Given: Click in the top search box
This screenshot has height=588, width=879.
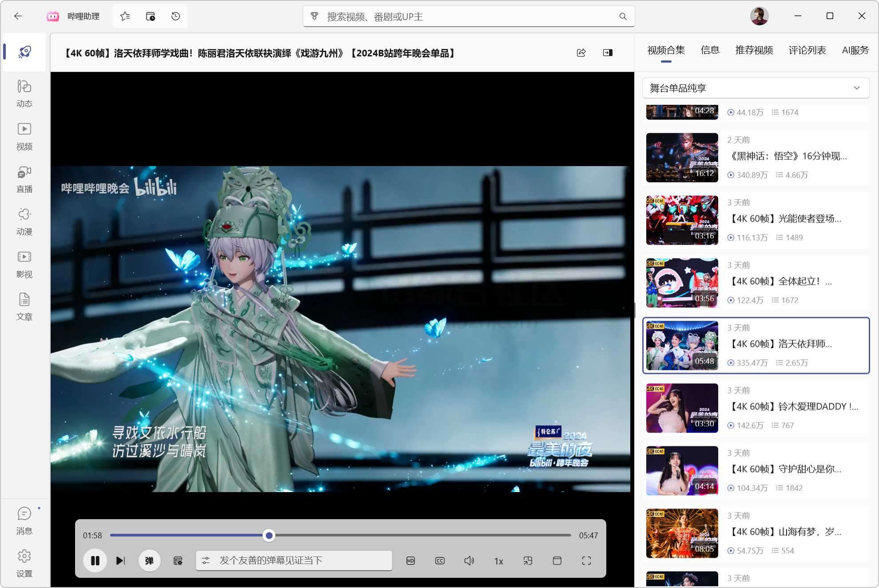Looking at the screenshot, I should pos(469,16).
